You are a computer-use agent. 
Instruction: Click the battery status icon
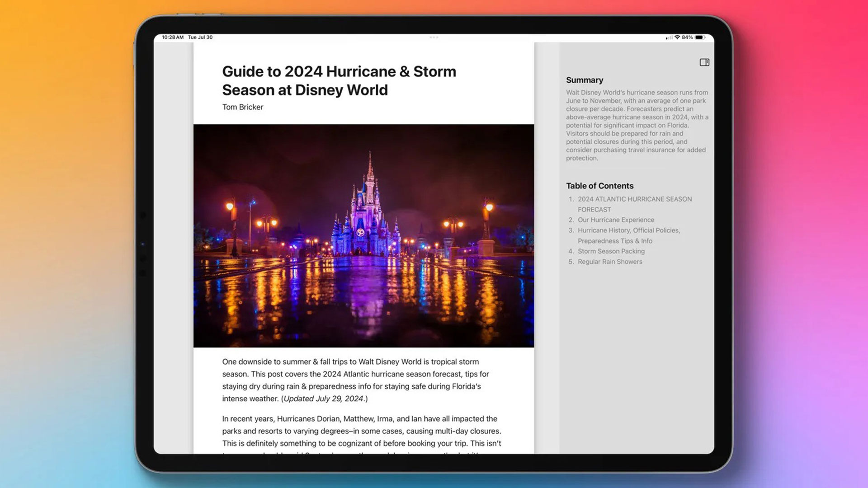click(x=701, y=37)
